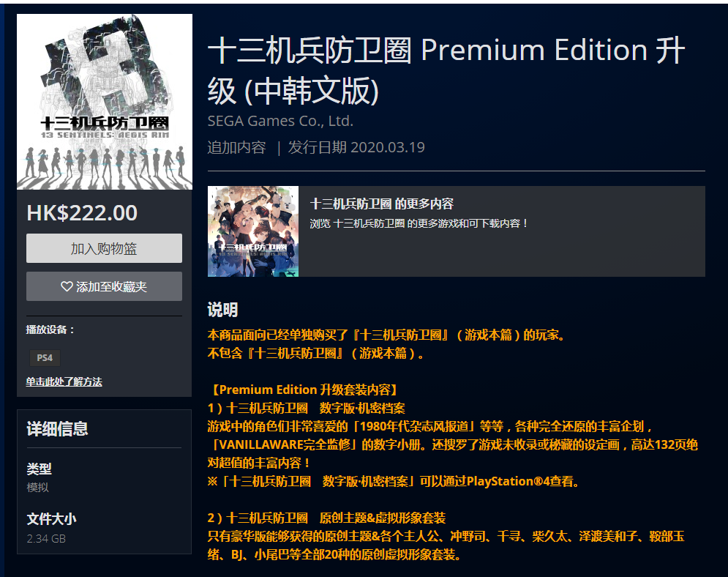Open the 十三机兵防卫圈 more content thumbnail
728x577 pixels.
click(x=253, y=231)
